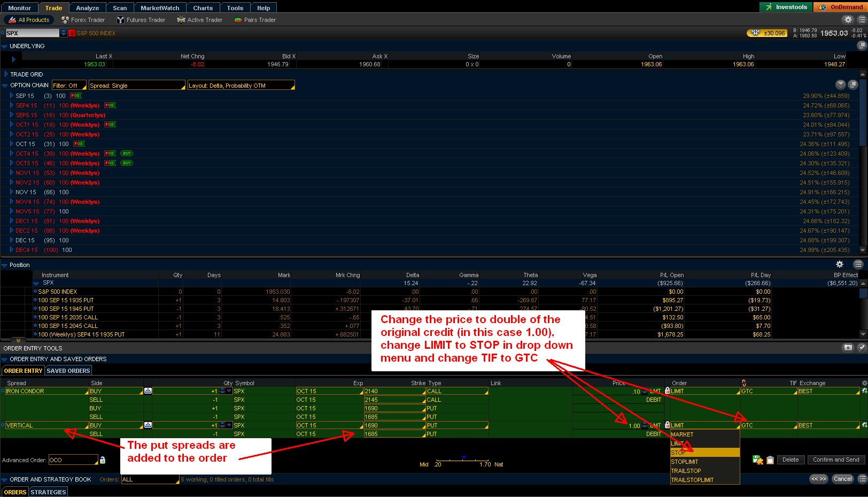The height and width of the screenshot is (497, 868).
Task: Open the Help tab
Action: pyautogui.click(x=263, y=7)
